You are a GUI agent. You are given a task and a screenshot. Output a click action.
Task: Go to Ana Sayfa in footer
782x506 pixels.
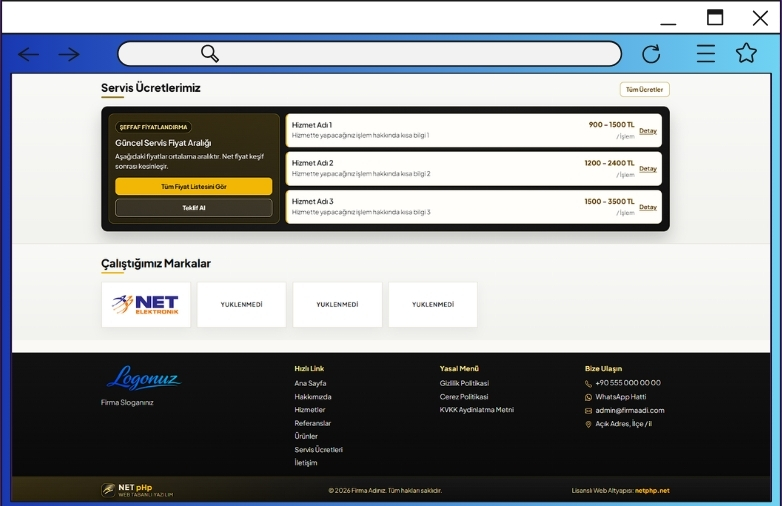click(310, 383)
